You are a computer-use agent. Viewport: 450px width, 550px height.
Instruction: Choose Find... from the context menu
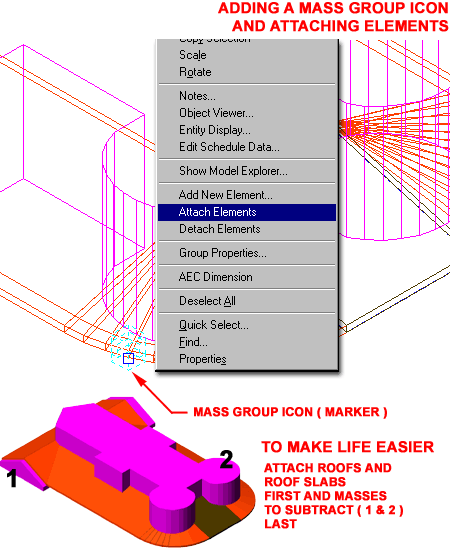[x=247, y=342]
